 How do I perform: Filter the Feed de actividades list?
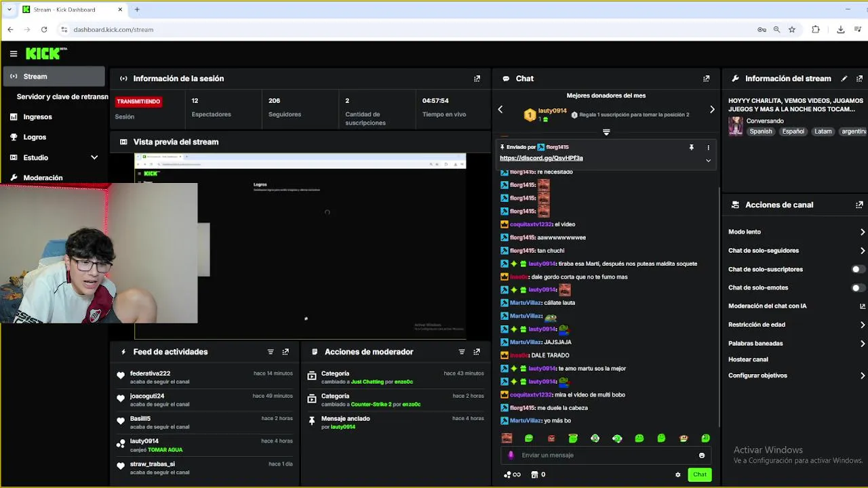pos(271,352)
